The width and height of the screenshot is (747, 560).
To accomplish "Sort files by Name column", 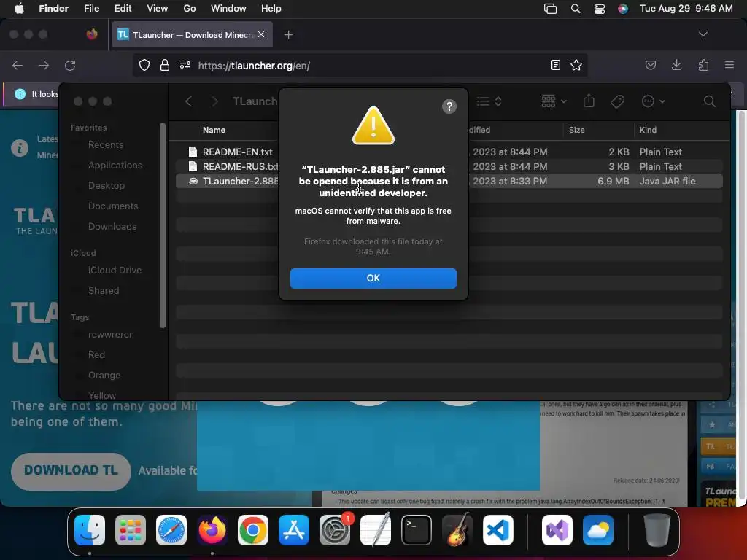I will (x=214, y=130).
